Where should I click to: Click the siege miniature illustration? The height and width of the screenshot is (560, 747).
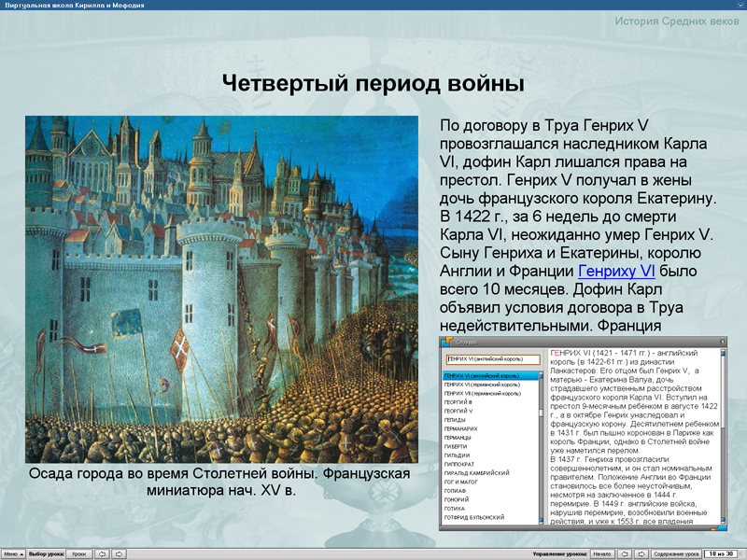click(x=215, y=280)
